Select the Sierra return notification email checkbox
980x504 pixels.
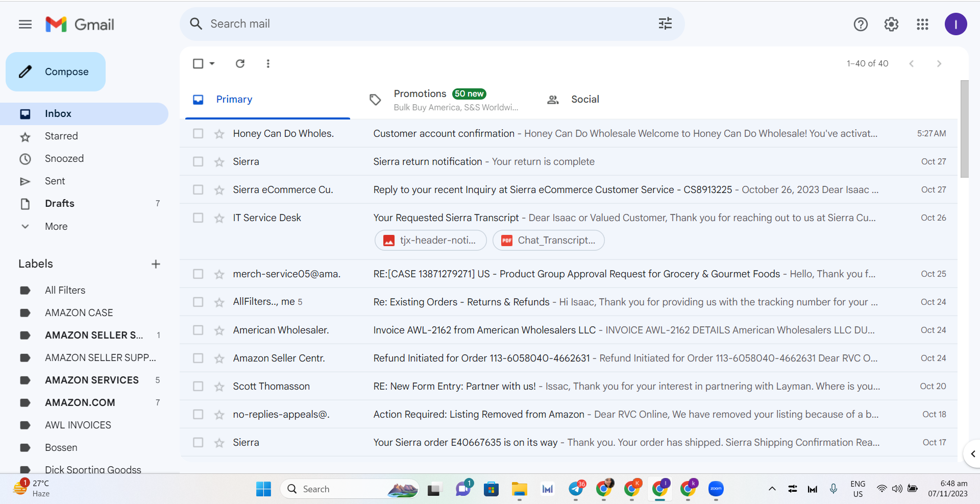click(x=198, y=161)
